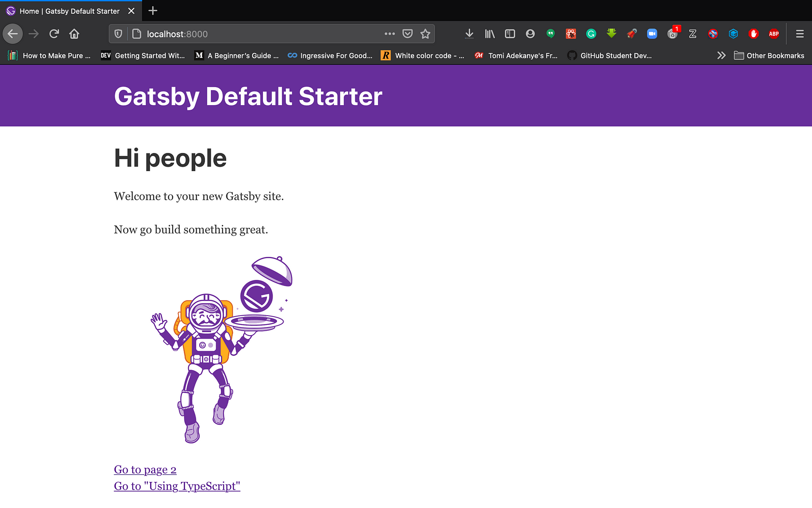Image resolution: width=812 pixels, height=508 pixels.
Task: Open the red stop-hand extension icon
Action: [x=754, y=34]
